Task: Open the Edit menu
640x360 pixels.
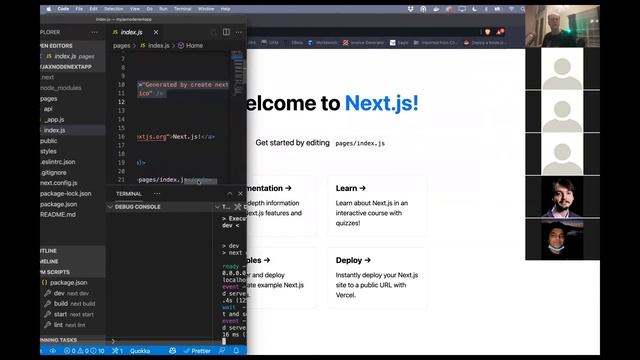Action: pyautogui.click(x=93, y=9)
